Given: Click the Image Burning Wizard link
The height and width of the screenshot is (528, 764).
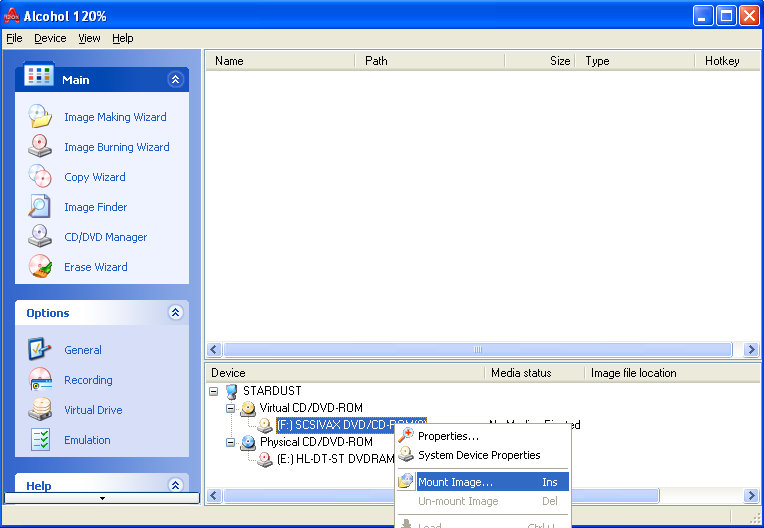Looking at the screenshot, I should click(117, 147).
